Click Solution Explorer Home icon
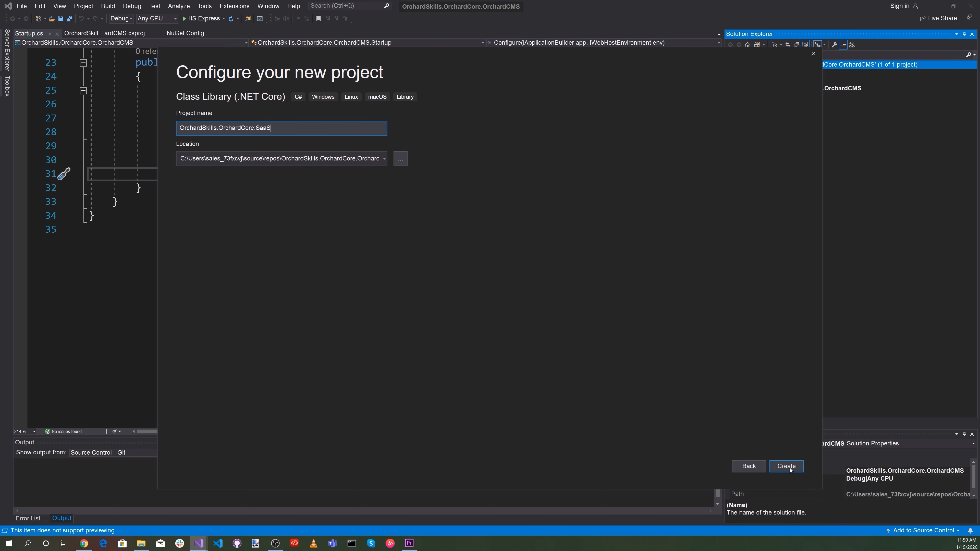980x551 pixels. click(748, 44)
